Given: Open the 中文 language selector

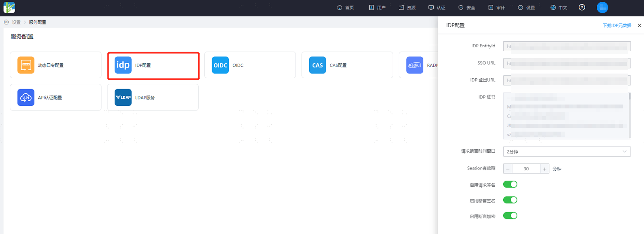Looking at the screenshot, I should click(x=559, y=8).
